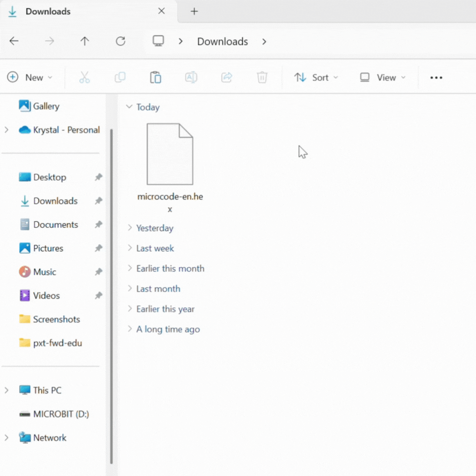The width and height of the screenshot is (476, 476).
Task: Click the pin icon beside Music
Action: (x=98, y=271)
